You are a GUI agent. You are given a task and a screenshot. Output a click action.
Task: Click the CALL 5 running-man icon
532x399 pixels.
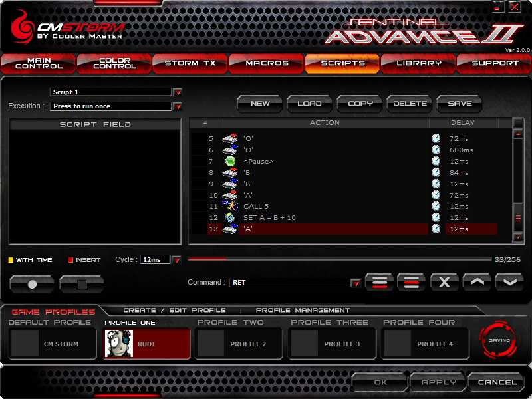point(230,206)
